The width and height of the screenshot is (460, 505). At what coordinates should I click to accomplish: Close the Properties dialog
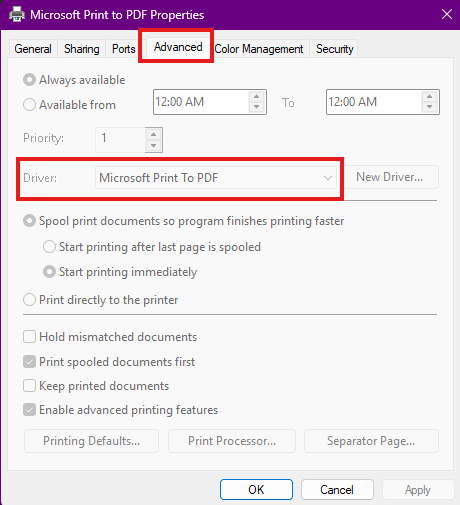point(447,14)
